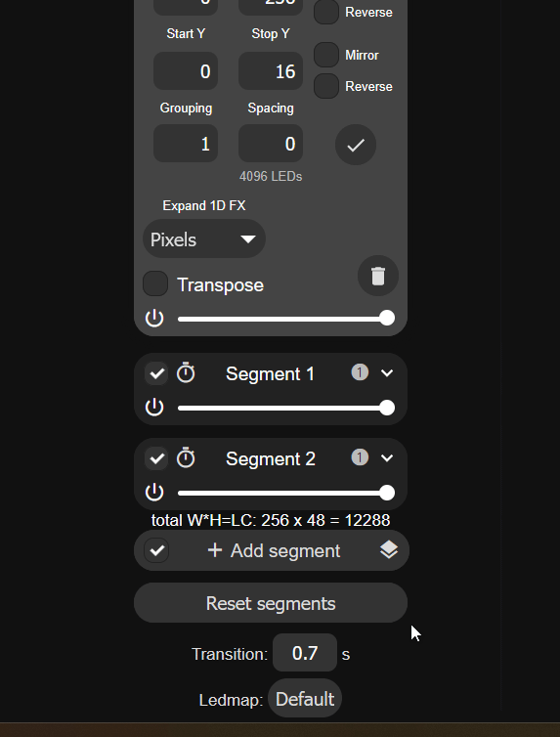Adjust the Segment 1 brightness slider
Image resolution: width=560 pixels, height=737 pixels.
(x=286, y=408)
